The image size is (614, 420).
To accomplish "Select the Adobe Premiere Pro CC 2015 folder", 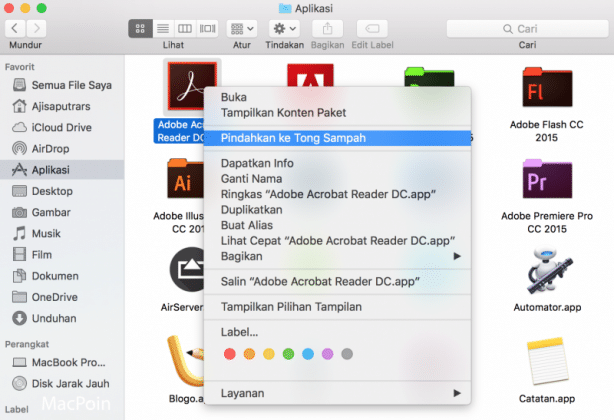I will [547, 179].
